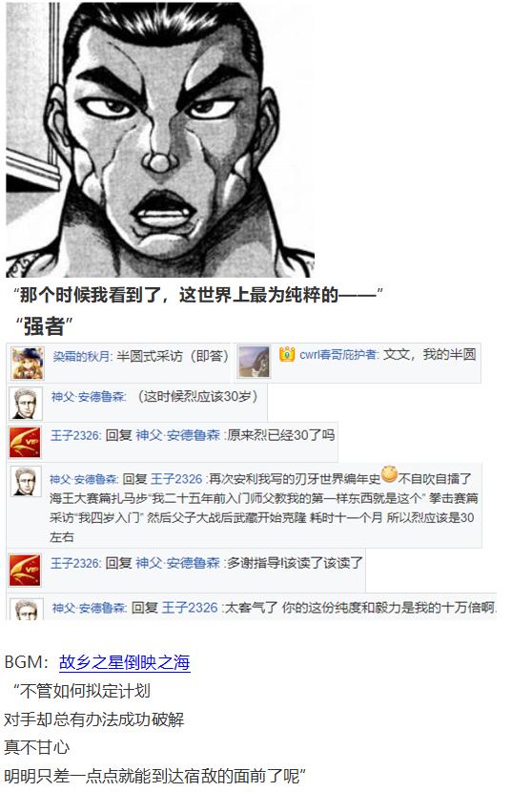Open cwrl春哥庇护者's landscape avatar
Screen dimensions: 532x792
click(254, 362)
